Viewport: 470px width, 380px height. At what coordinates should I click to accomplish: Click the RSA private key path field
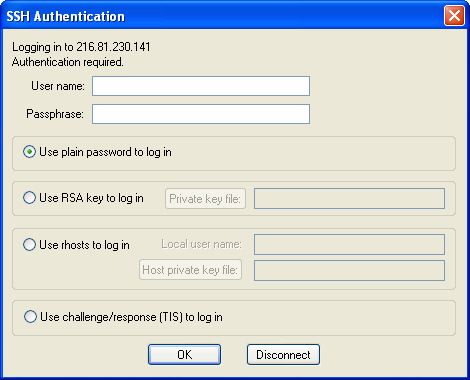[x=349, y=199]
